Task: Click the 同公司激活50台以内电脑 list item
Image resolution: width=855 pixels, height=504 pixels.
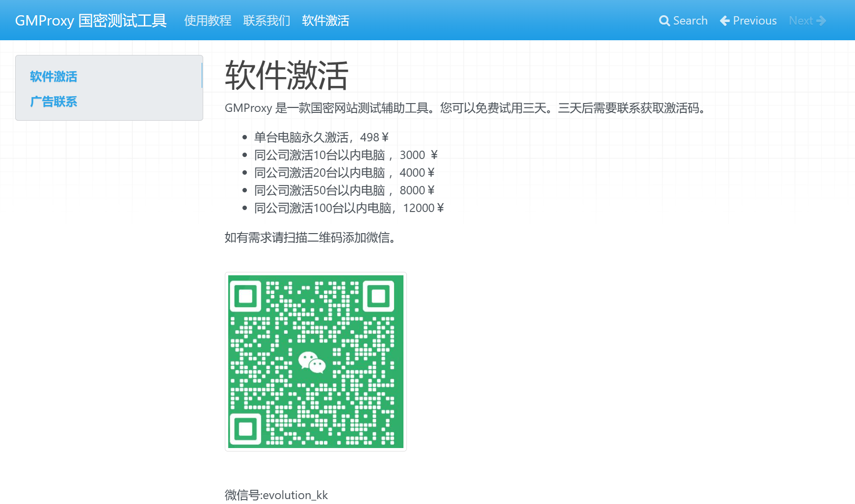Action: coord(345,190)
